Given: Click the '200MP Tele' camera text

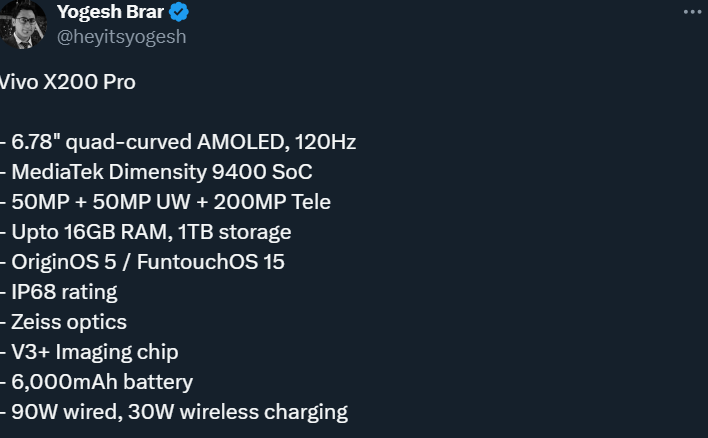Looking at the screenshot, I should 272,202.
